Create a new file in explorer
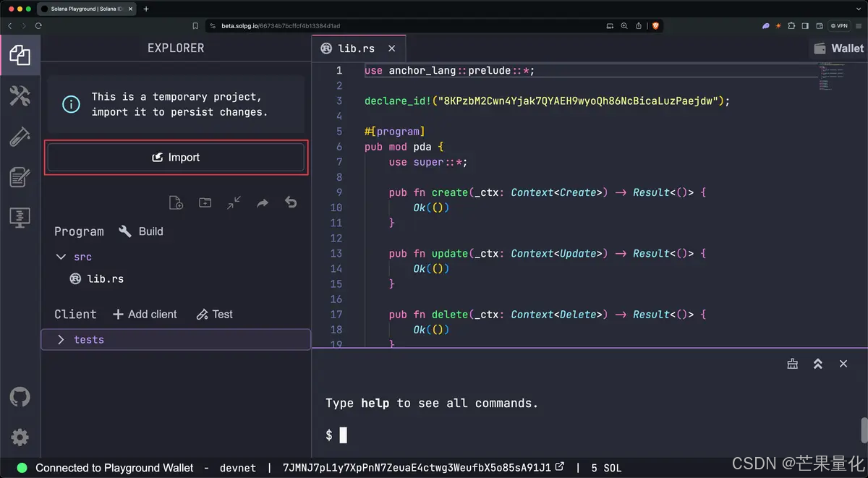Screen dimensions: 868x478 [176, 202]
